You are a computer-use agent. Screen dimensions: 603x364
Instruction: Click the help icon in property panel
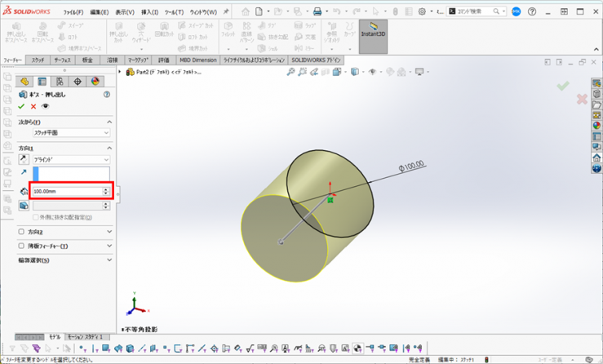(x=107, y=95)
